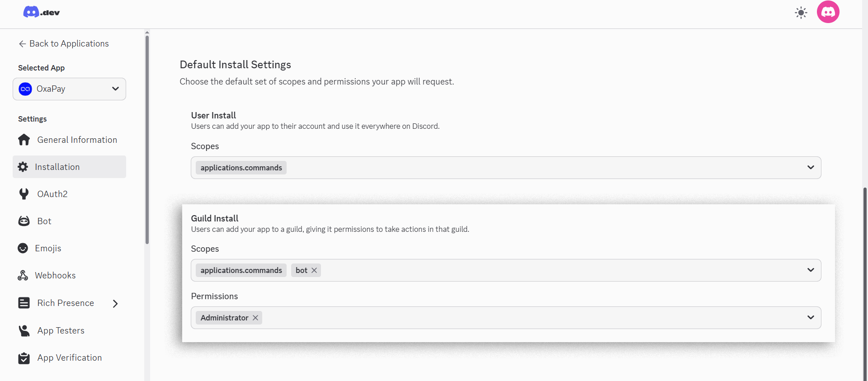The width and height of the screenshot is (868, 381).
Task: Click the App Verification clipboard icon
Action: (x=24, y=358)
